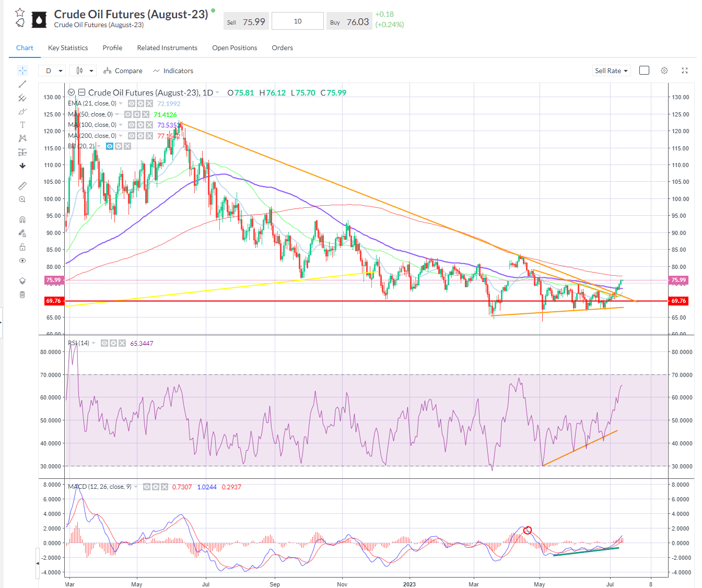The width and height of the screenshot is (702, 588).
Task: Collapse indicator legend with circled chevron
Action: pyautogui.click(x=72, y=92)
